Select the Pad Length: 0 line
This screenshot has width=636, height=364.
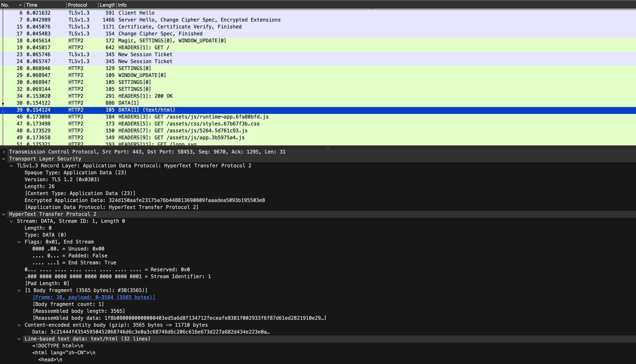(47, 284)
